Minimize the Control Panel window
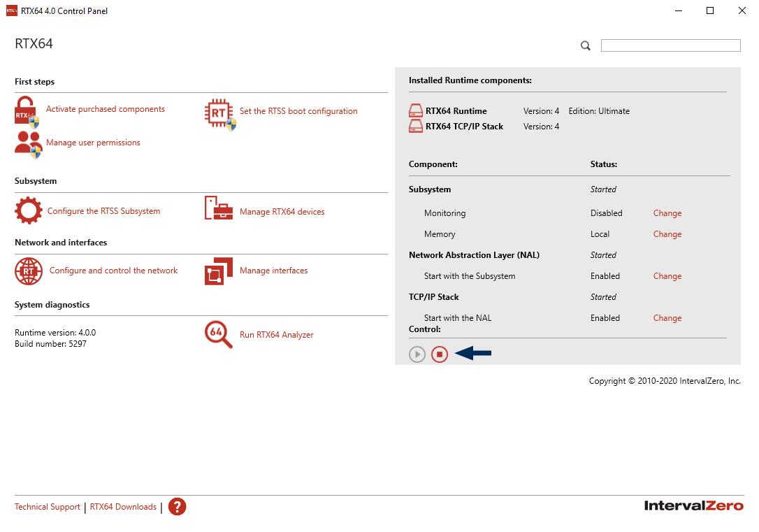This screenshot has height=532, width=759. coord(679,10)
